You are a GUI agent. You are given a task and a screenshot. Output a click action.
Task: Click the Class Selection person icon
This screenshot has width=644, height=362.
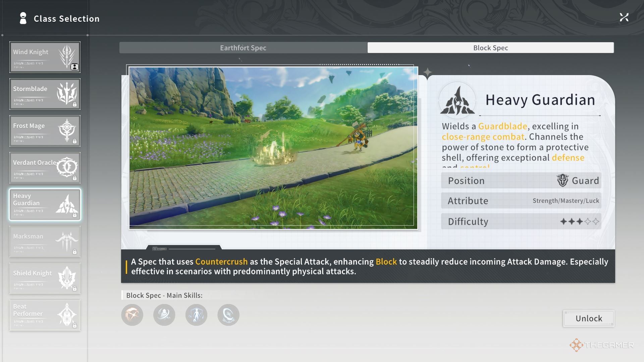pos(23,18)
